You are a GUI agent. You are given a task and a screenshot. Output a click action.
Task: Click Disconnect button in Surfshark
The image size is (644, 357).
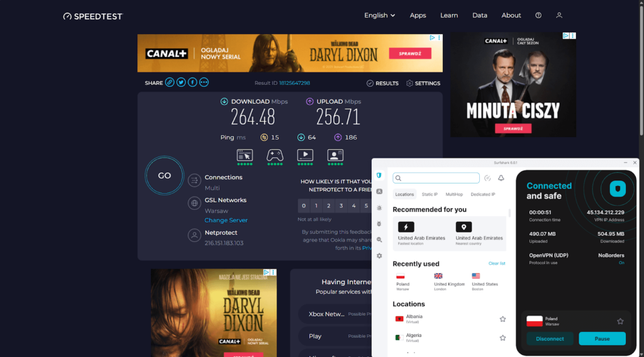tap(550, 339)
